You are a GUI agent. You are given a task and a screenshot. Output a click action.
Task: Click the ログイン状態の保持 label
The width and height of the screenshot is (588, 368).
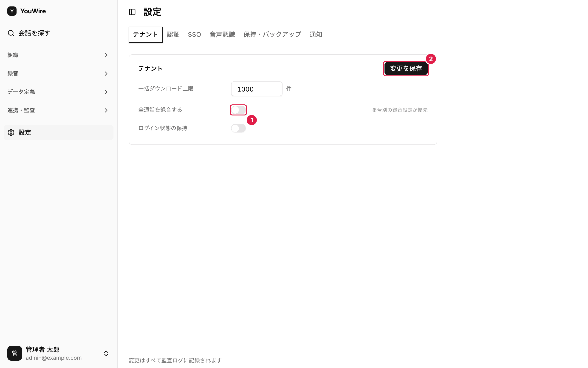pyautogui.click(x=163, y=128)
